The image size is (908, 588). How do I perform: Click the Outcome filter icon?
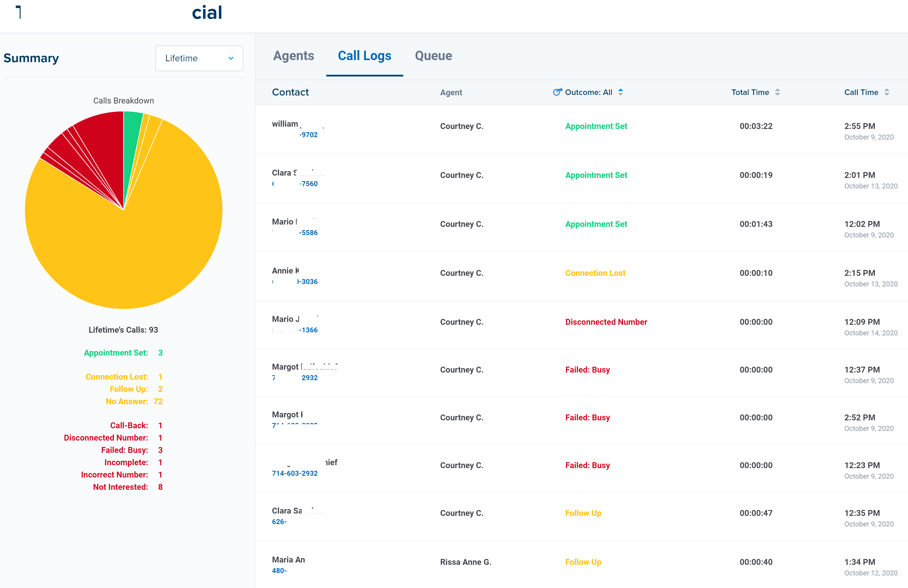tap(557, 92)
